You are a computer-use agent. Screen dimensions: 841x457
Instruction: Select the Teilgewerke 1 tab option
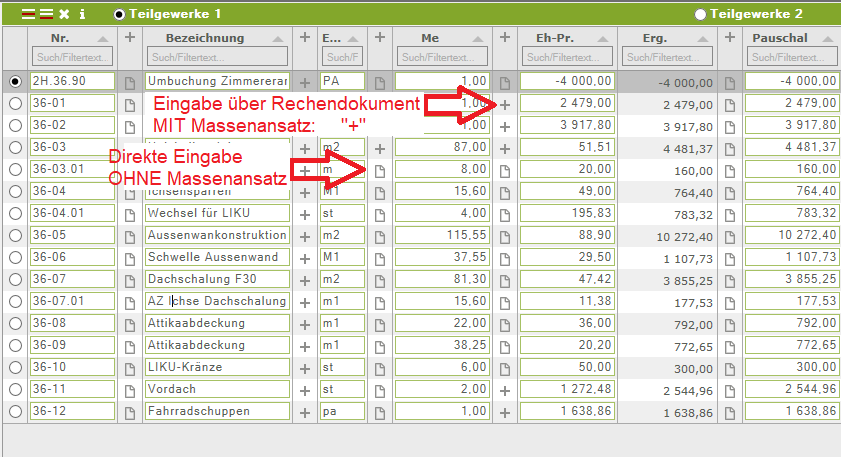point(120,14)
